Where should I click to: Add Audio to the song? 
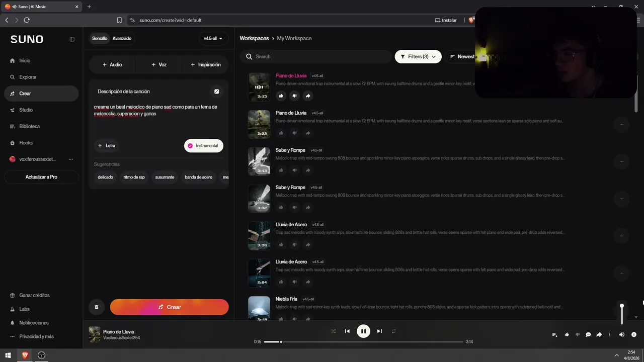click(x=112, y=64)
